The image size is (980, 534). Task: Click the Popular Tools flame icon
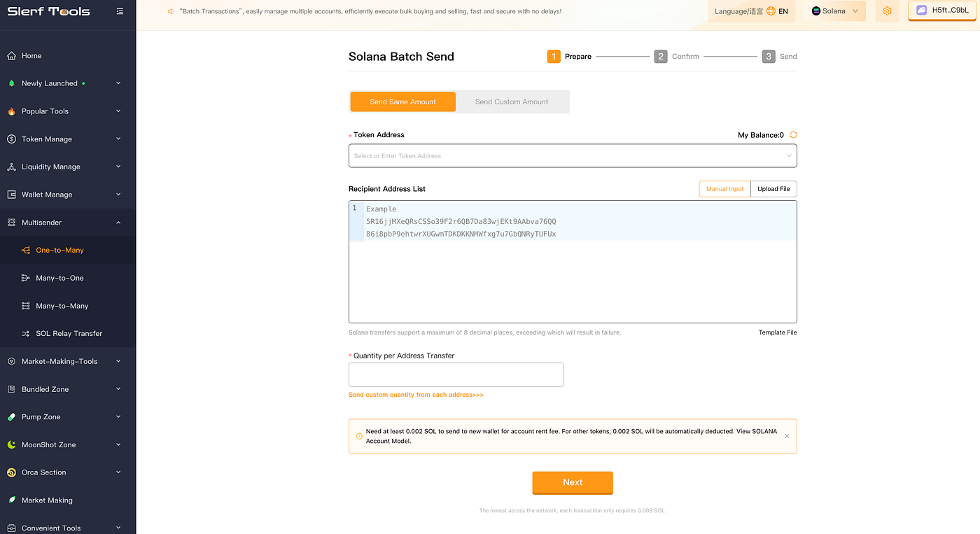click(x=11, y=111)
